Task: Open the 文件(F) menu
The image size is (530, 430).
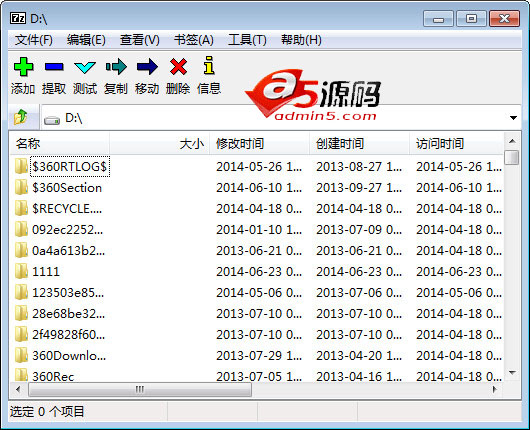Action: point(33,40)
